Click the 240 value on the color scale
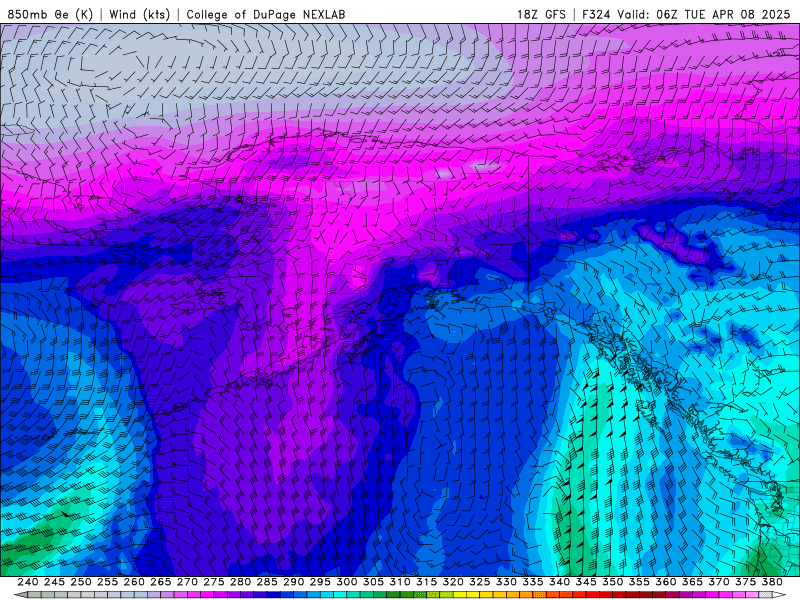Viewport: 800px width, 600px height. point(28,582)
